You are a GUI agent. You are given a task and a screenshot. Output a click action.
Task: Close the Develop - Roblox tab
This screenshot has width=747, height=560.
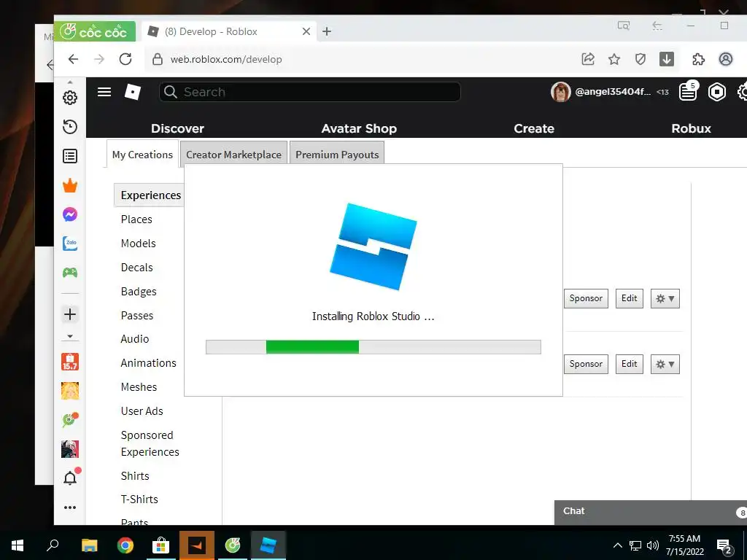point(306,31)
